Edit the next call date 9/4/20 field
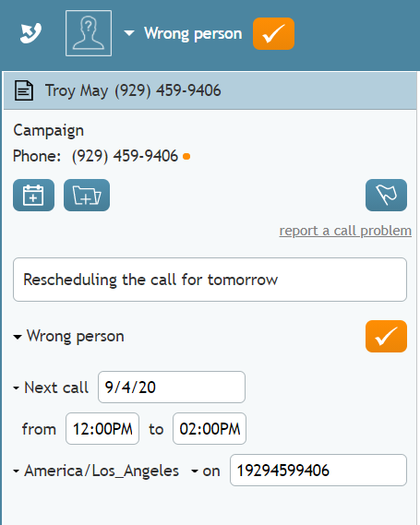Screen dimensions: 420x525 (172, 387)
